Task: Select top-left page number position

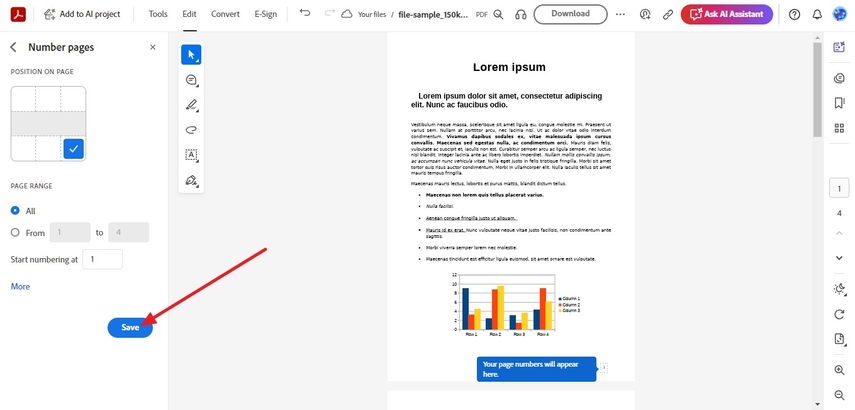Action: (23, 99)
